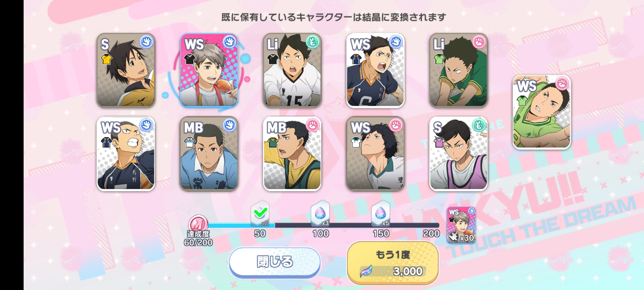This screenshot has height=290, width=644.
Task: Click the pink M achievement medal icon
Action: point(198,223)
